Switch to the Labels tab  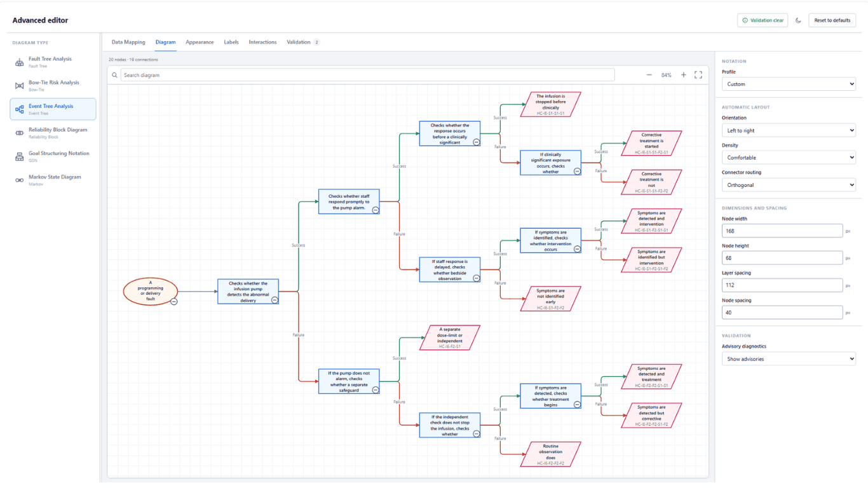coord(231,42)
